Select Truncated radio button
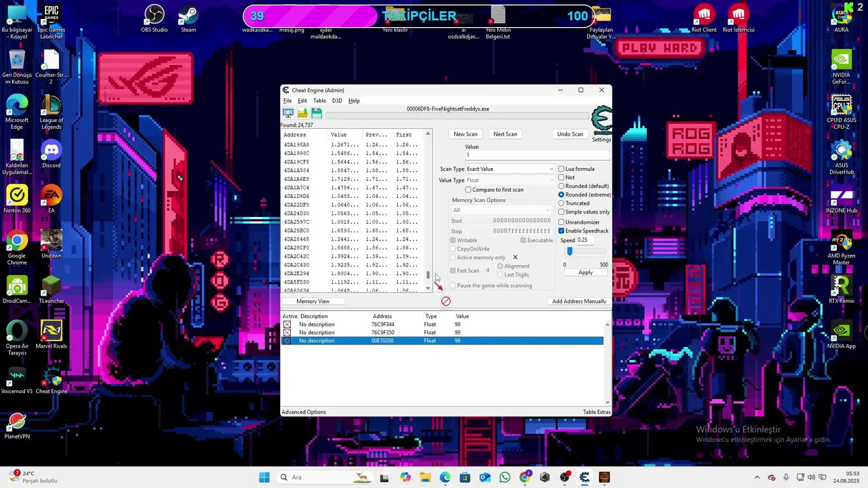 pos(561,203)
